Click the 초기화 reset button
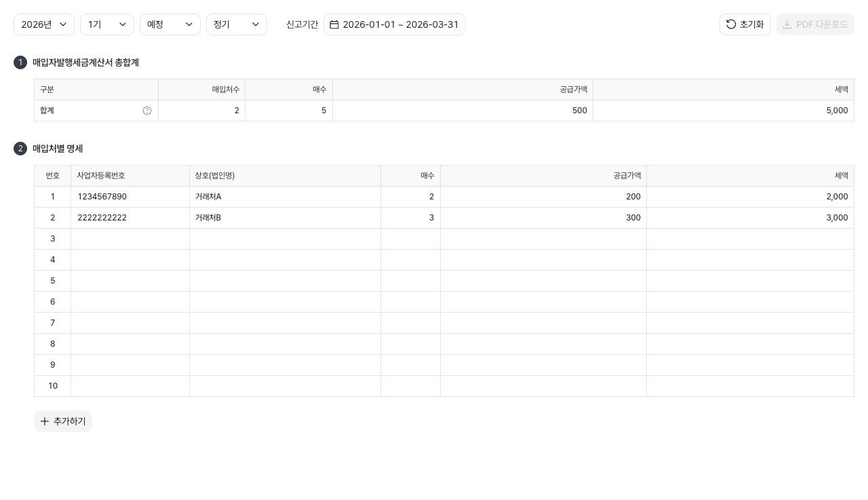 (x=745, y=24)
